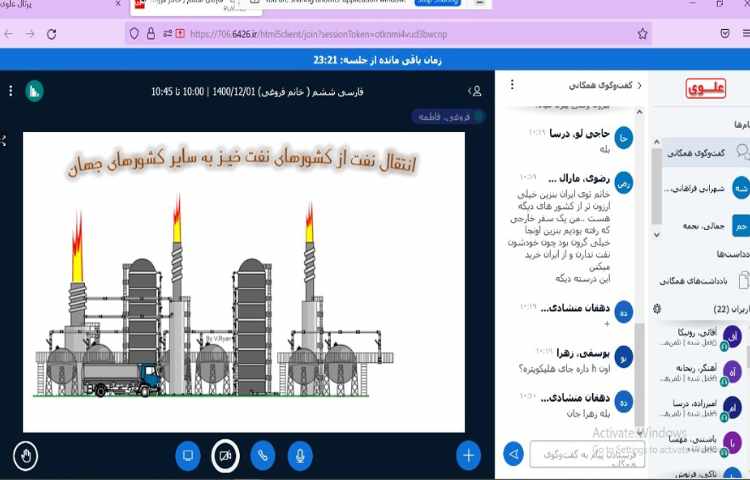
Task: Open the screen share button
Action: pos(188,456)
